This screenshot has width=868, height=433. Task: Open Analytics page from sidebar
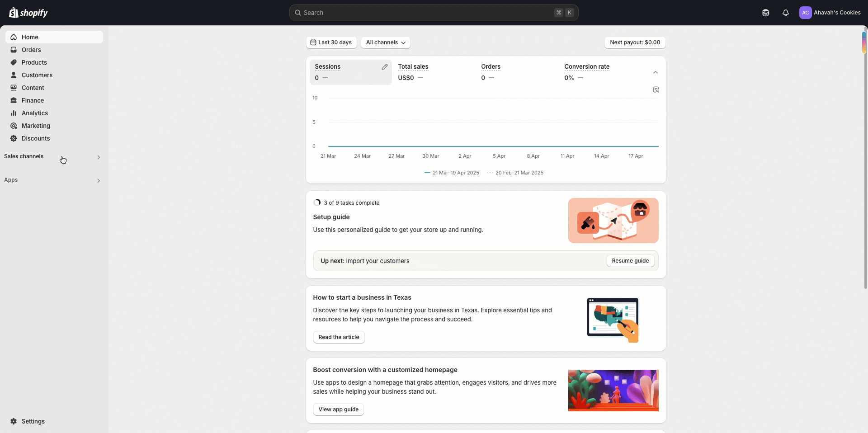pos(54,113)
